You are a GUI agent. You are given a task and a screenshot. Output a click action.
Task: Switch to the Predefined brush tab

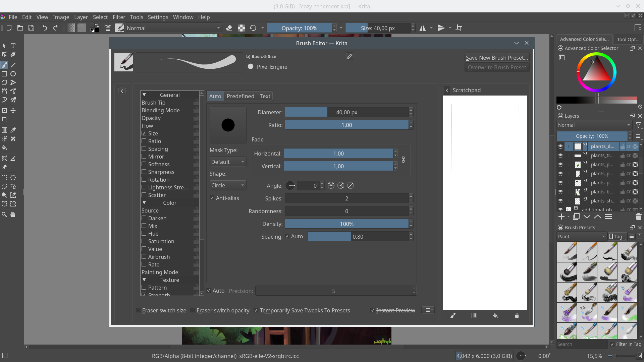click(240, 96)
